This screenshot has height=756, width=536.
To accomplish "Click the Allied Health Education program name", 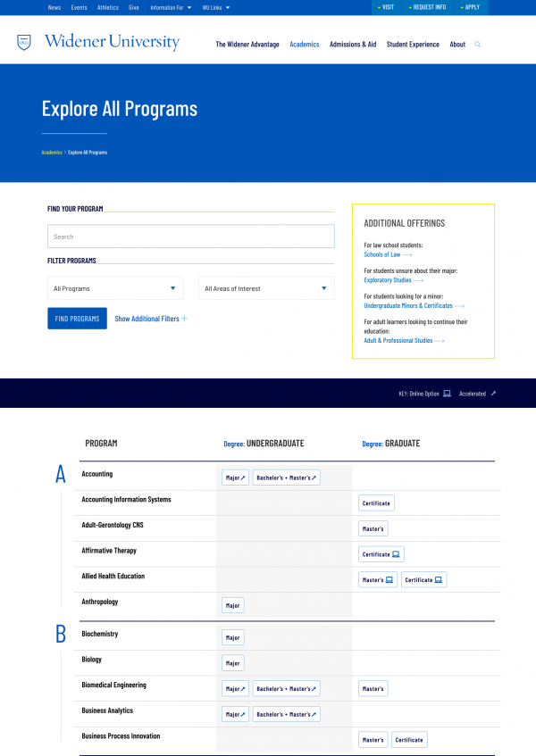I will [x=113, y=577].
